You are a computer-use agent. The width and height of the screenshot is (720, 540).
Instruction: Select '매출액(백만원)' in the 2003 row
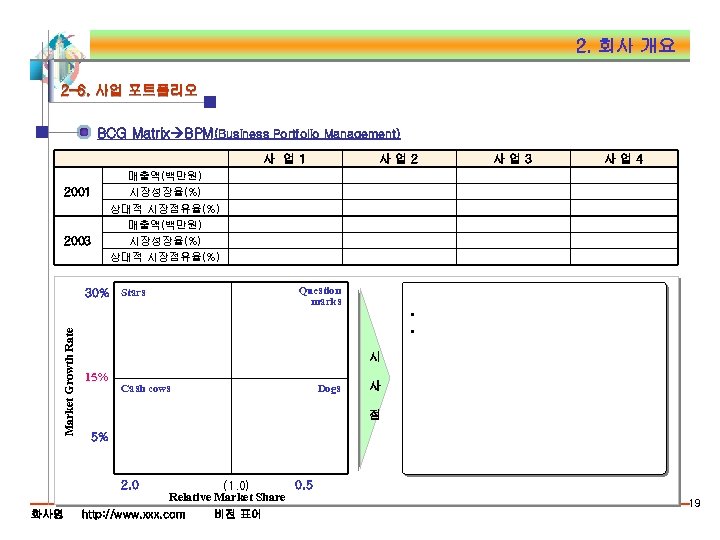pyautogui.click(x=165, y=225)
